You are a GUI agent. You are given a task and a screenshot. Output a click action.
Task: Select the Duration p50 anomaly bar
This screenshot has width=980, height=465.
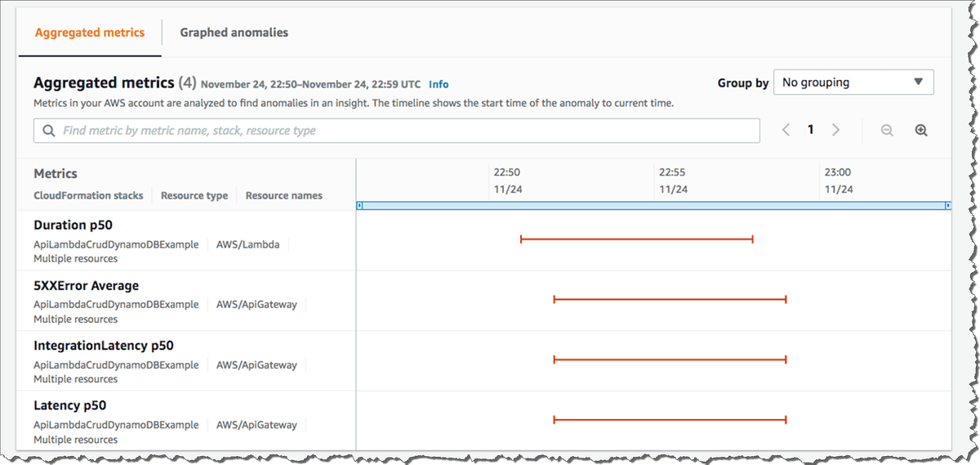pos(636,239)
